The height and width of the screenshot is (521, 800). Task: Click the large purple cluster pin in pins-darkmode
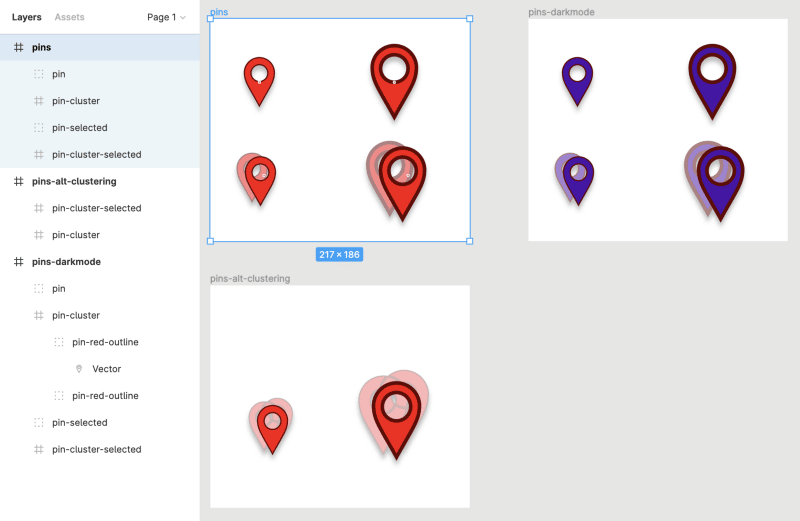pyautogui.click(x=714, y=181)
